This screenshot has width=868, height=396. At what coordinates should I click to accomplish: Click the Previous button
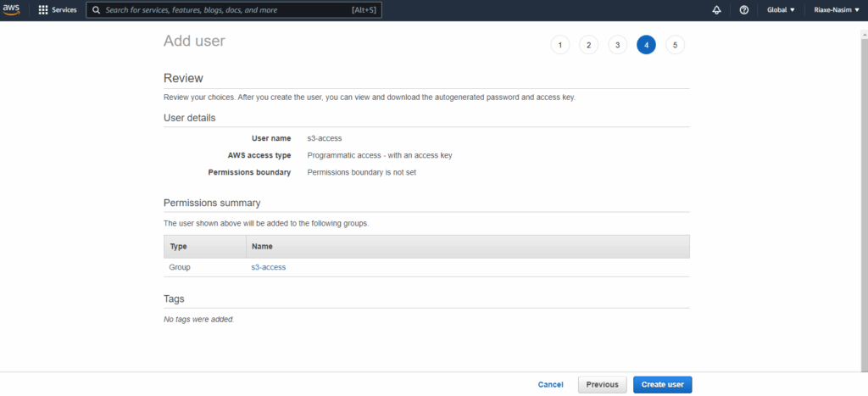click(x=602, y=385)
